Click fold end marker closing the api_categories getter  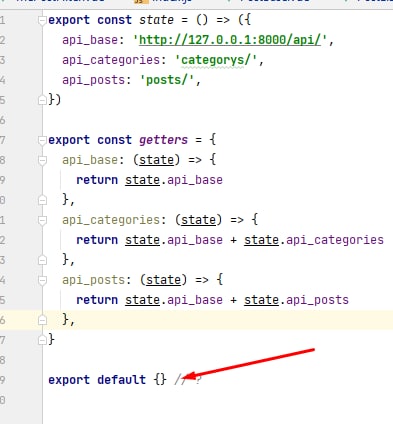tap(42, 260)
